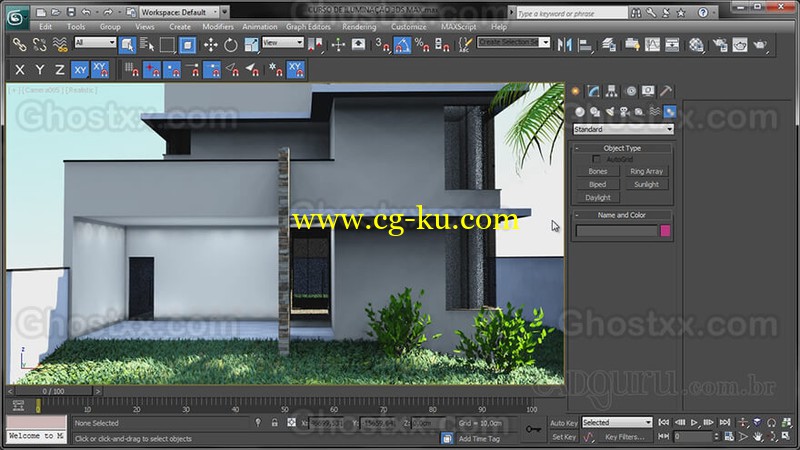Activate the Select and Scale tool
The width and height of the screenshot is (800, 450).
[x=251, y=45]
